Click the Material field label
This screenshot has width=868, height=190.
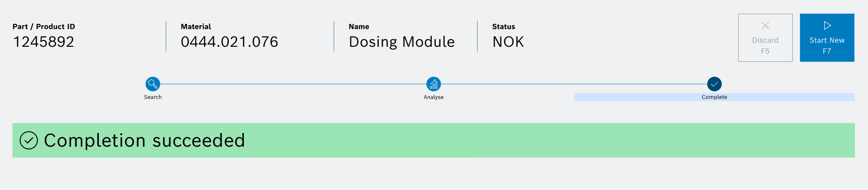click(x=196, y=27)
